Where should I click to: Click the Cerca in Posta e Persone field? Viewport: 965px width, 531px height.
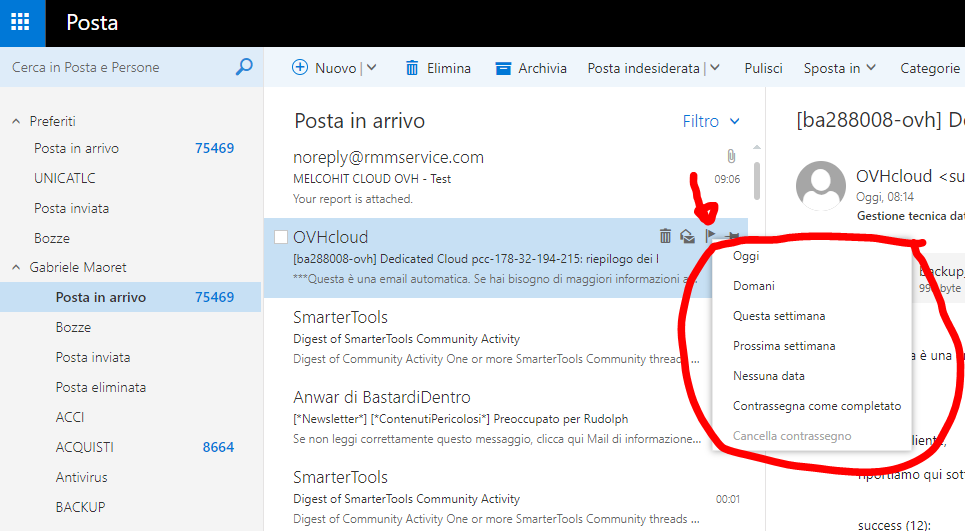(115, 68)
